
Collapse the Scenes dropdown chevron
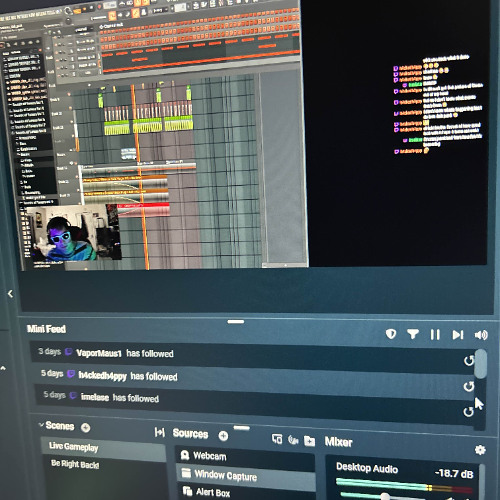(41, 425)
